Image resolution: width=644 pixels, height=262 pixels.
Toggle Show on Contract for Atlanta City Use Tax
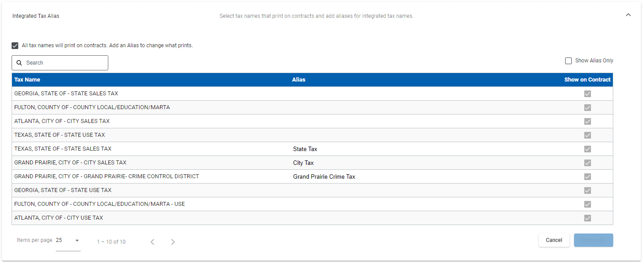point(587,218)
